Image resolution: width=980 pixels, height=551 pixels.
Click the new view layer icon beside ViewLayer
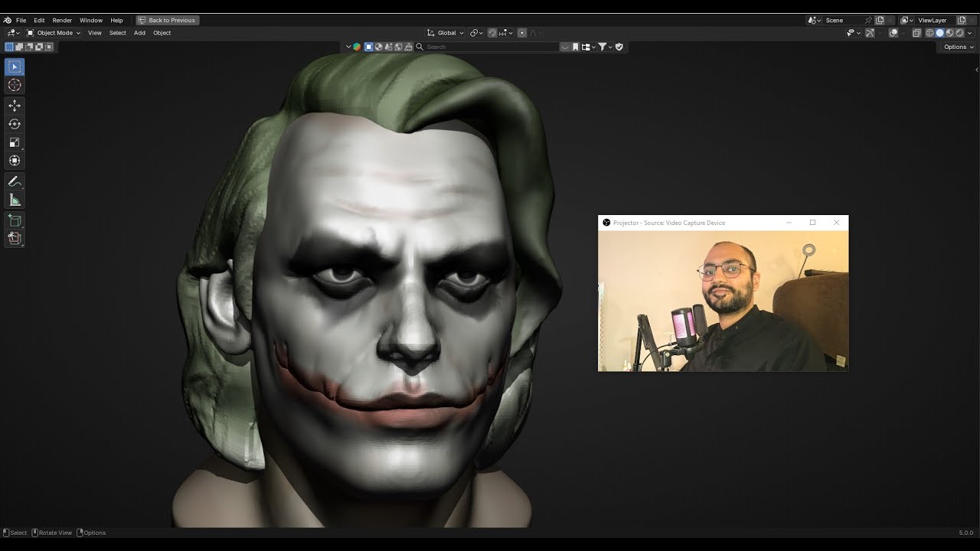[962, 20]
